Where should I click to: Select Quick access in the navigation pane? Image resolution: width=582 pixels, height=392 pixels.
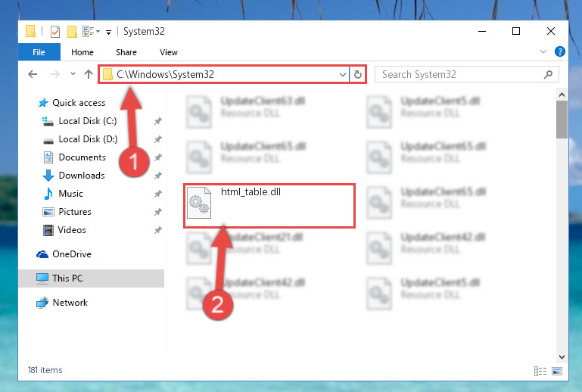click(x=72, y=102)
